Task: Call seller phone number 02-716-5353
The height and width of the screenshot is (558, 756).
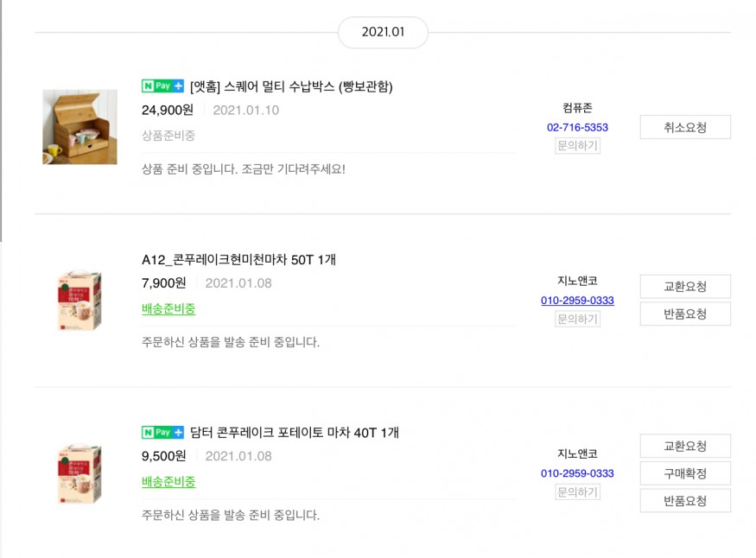Action: click(577, 128)
